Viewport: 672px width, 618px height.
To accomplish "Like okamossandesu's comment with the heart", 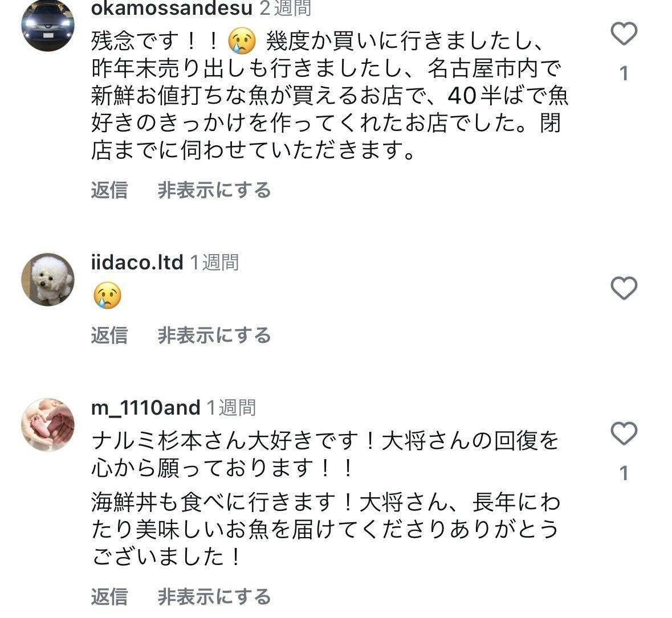I will [624, 34].
